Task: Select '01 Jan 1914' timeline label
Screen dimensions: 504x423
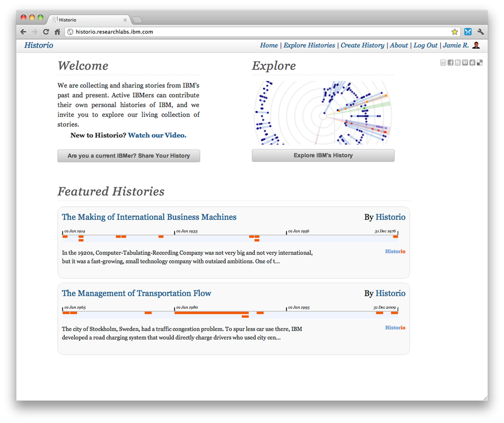Action: [74, 231]
